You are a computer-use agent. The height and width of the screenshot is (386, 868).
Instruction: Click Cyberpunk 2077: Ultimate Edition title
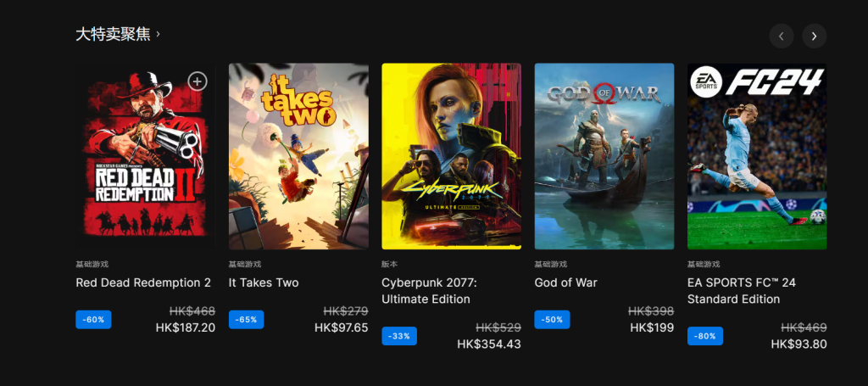coord(429,291)
